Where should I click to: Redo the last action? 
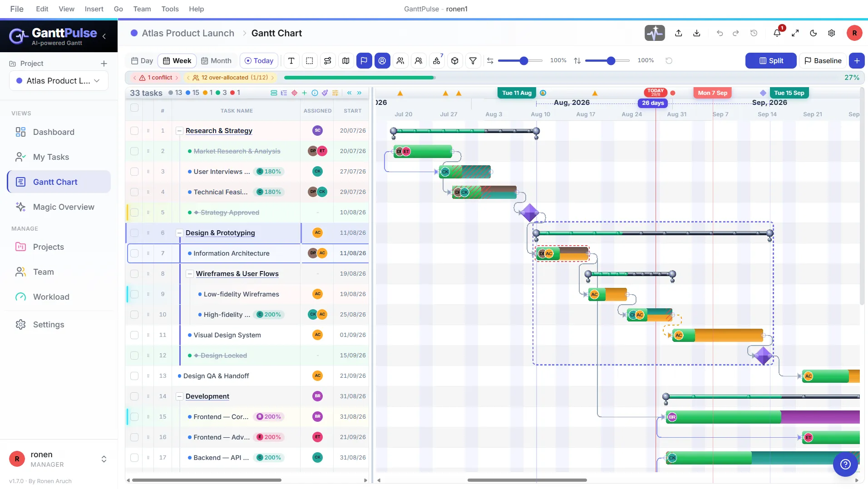(736, 33)
